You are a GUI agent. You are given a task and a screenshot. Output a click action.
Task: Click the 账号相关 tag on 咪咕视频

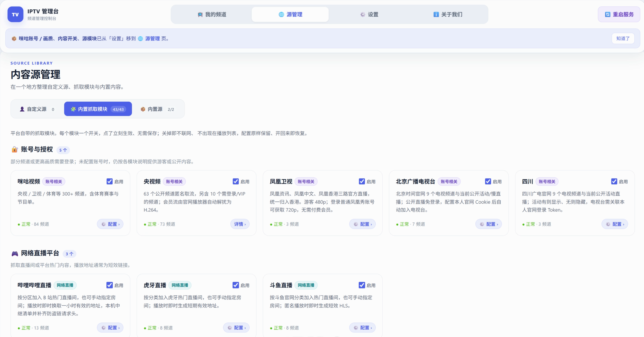54,182
